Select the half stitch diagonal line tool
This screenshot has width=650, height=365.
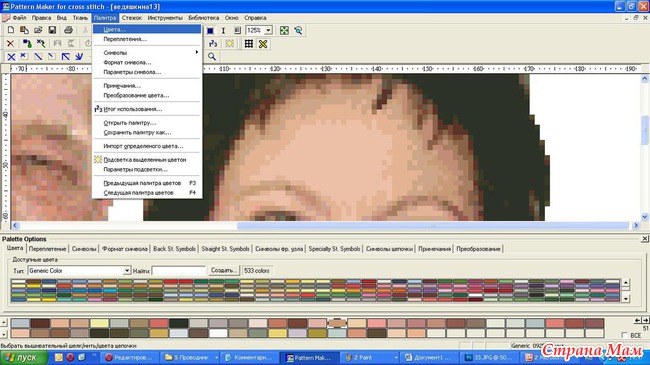(38, 56)
